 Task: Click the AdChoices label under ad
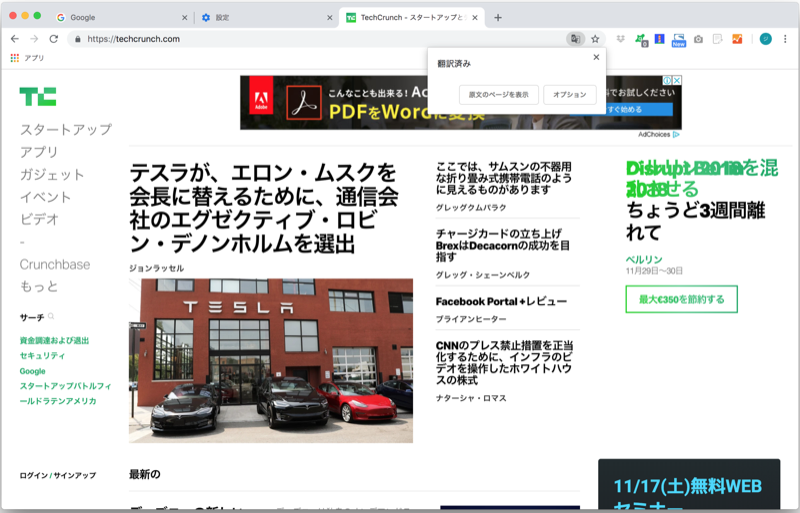click(658, 134)
